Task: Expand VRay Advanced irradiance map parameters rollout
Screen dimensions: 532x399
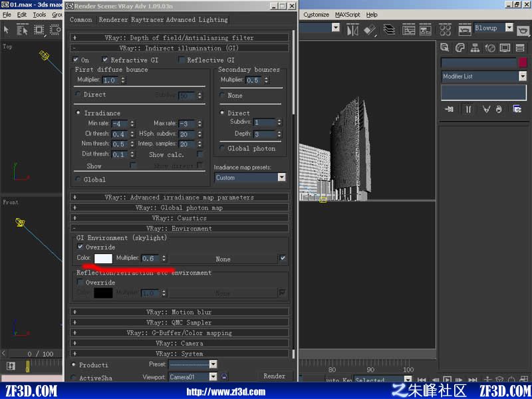Action: pos(180,197)
